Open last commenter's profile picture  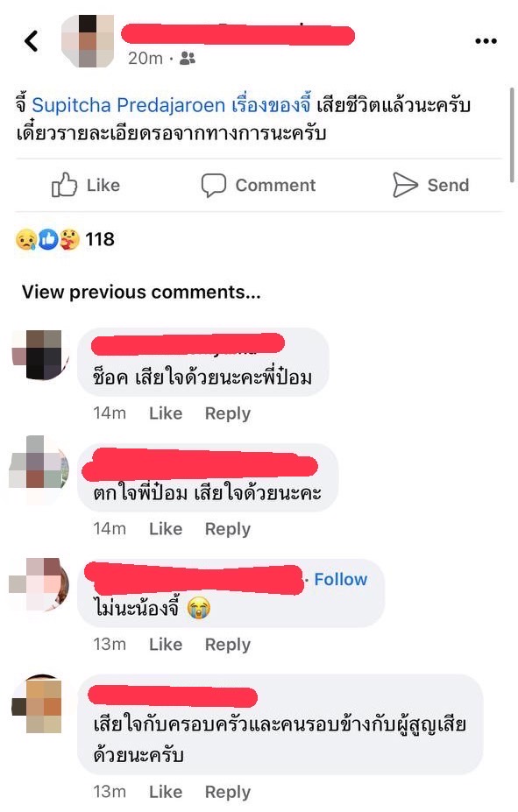coord(39,703)
